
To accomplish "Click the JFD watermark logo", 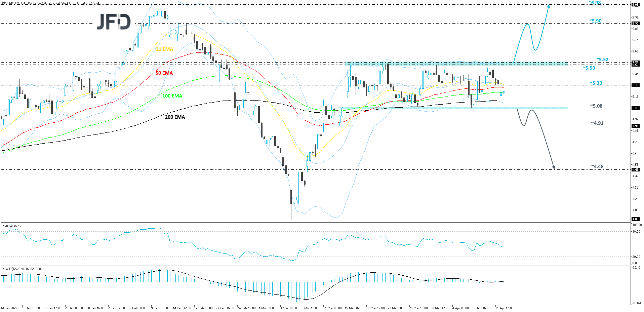I will (114, 22).
